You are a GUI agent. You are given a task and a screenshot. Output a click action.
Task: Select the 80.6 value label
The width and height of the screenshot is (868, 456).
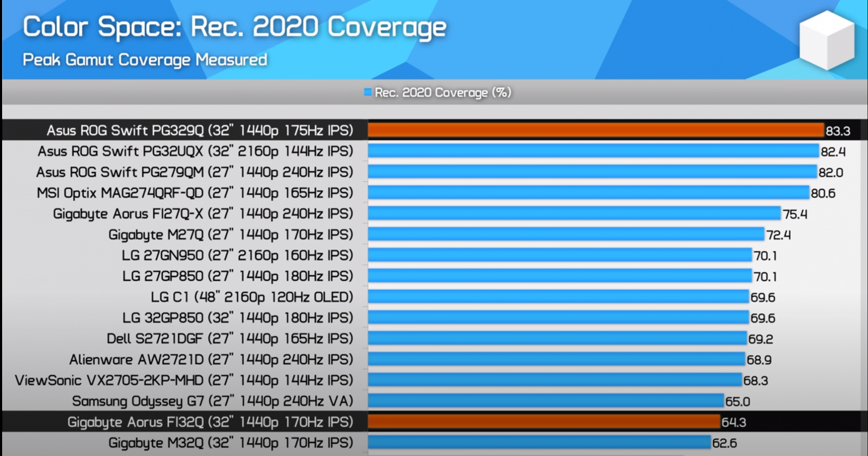coord(823,194)
